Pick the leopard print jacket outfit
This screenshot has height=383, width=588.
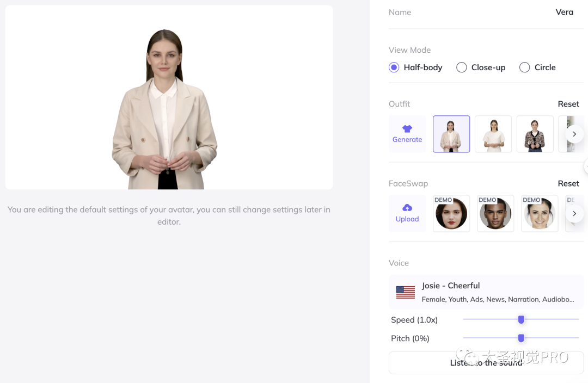point(535,134)
